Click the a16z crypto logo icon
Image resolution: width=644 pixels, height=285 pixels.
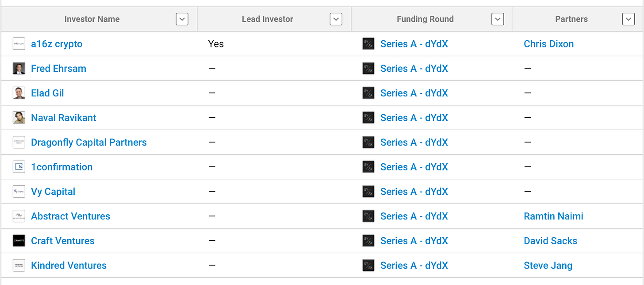(x=19, y=44)
